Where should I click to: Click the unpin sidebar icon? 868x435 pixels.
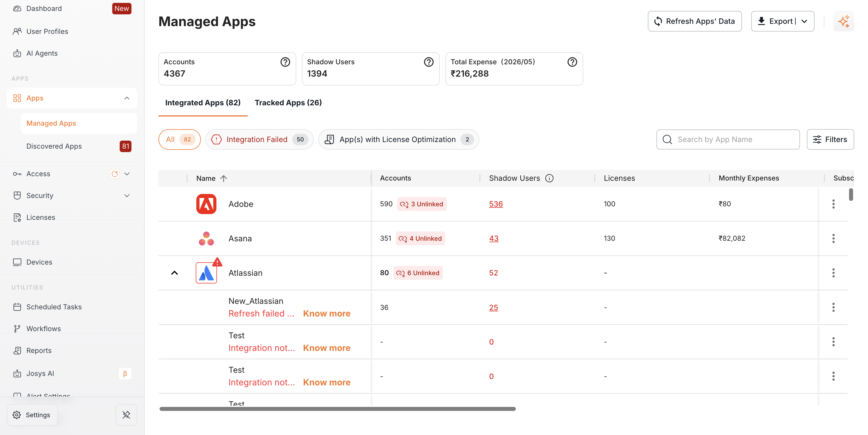126,415
